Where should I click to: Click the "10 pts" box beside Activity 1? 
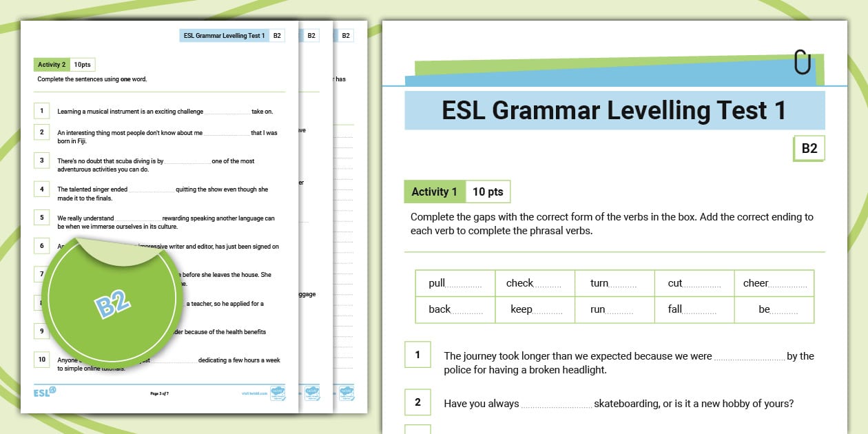pyautogui.click(x=488, y=192)
